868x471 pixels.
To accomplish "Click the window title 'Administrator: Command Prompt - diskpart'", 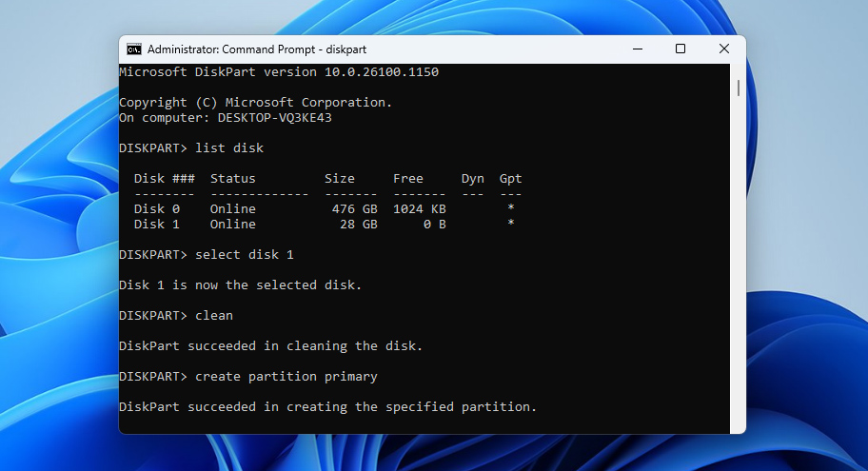I will point(257,49).
